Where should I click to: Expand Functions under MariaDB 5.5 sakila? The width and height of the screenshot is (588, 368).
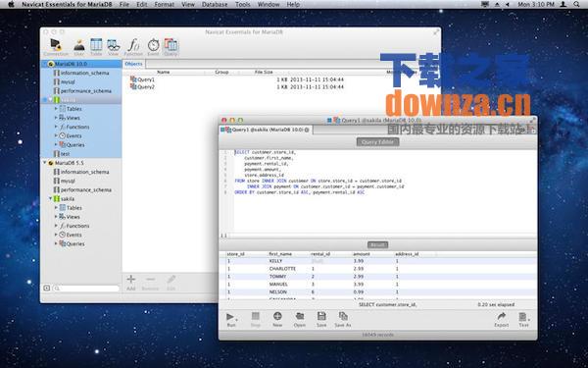(56, 226)
